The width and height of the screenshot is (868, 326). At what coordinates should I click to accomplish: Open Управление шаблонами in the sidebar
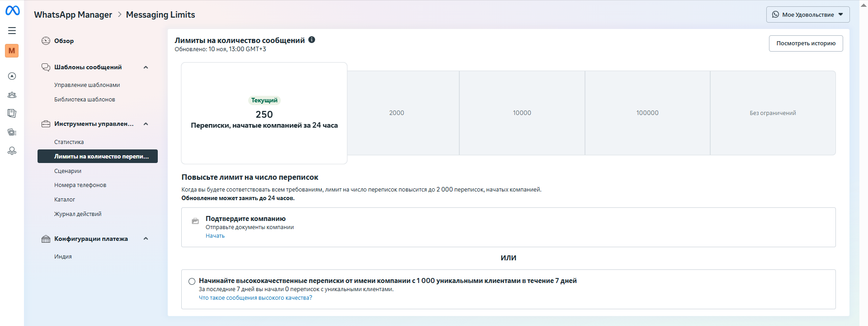point(87,85)
